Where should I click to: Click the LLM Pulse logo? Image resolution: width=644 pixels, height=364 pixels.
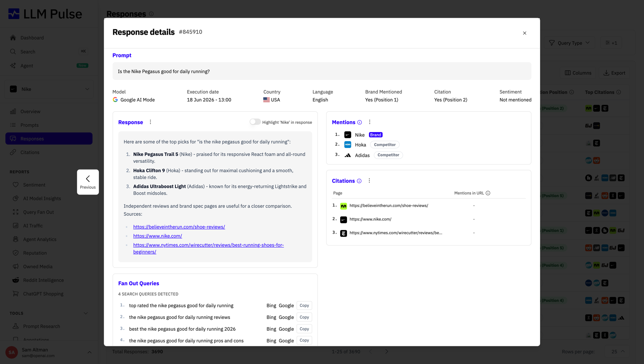pyautogui.click(x=45, y=14)
